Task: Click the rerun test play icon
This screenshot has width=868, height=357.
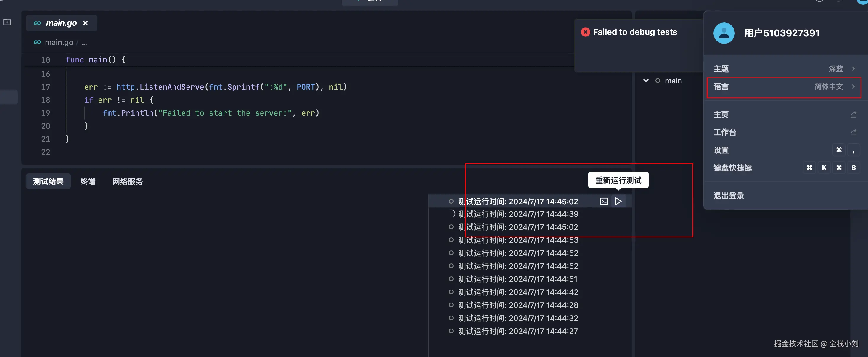Action: coord(618,201)
